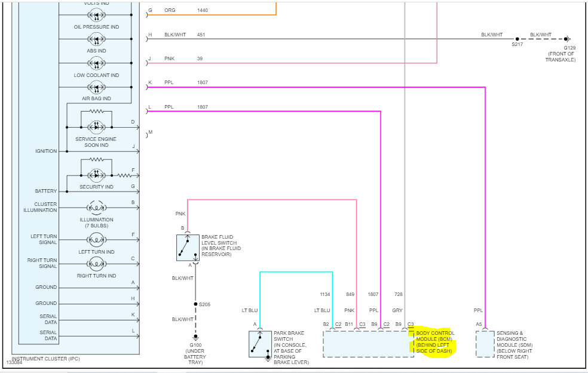Click the LEFT TURN IND label
Image resolution: width=588 pixels, height=373 pixels.
point(96,252)
